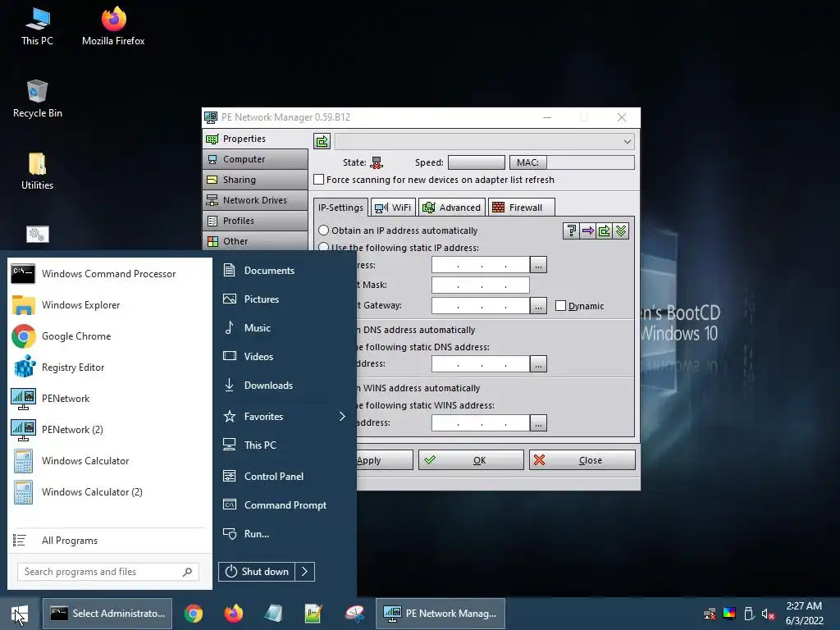Open Registry Editor
Viewport: 840px width, 630px height.
coord(109,367)
